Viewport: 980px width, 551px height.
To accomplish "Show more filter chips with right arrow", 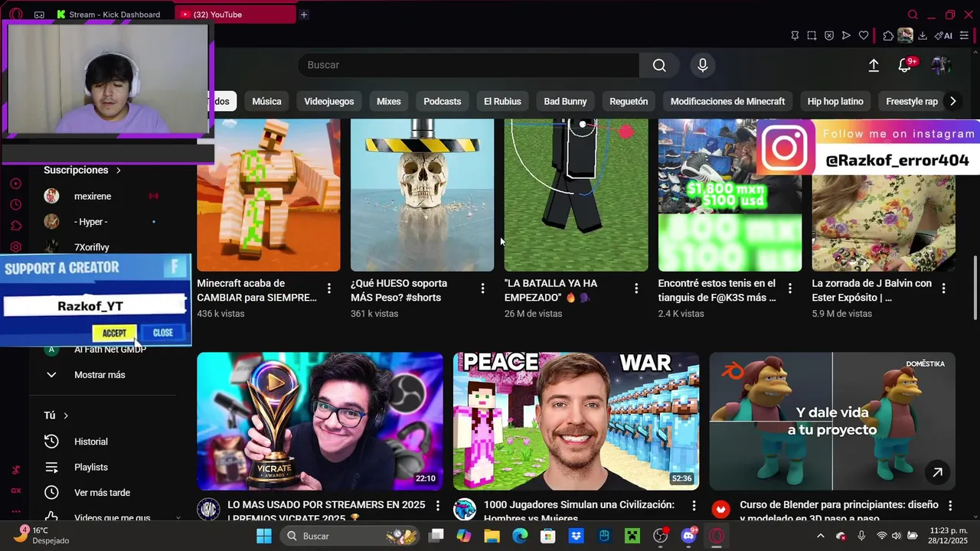I will coord(952,101).
